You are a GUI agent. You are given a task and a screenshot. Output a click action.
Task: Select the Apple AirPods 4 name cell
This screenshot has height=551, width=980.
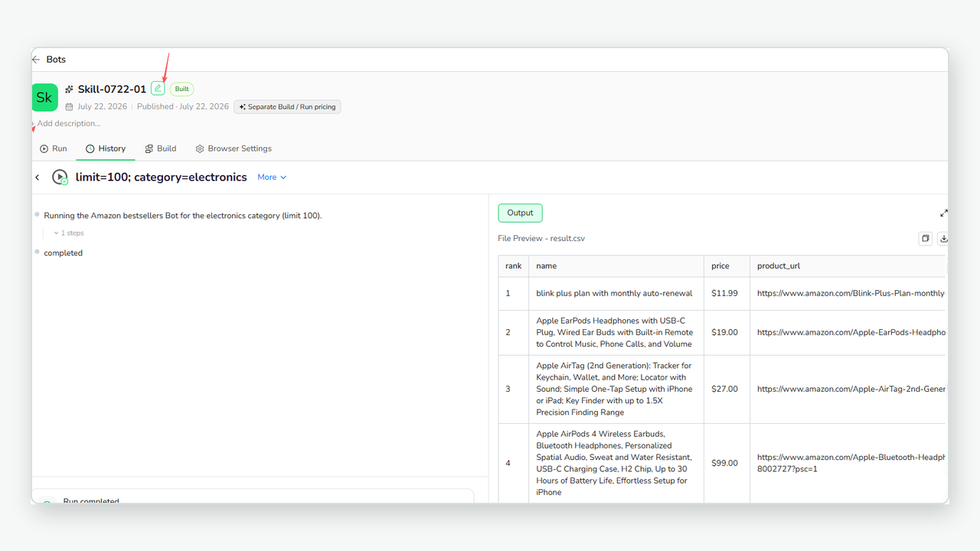616,463
